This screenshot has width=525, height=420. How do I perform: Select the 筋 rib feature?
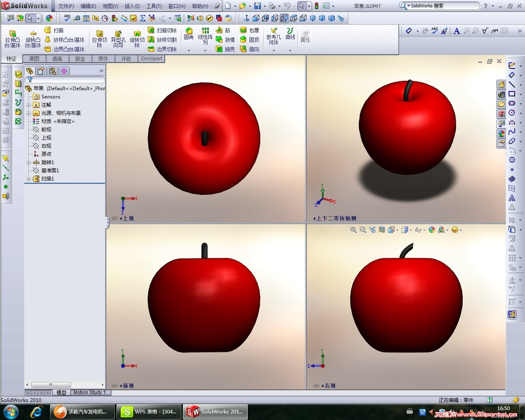pos(223,30)
